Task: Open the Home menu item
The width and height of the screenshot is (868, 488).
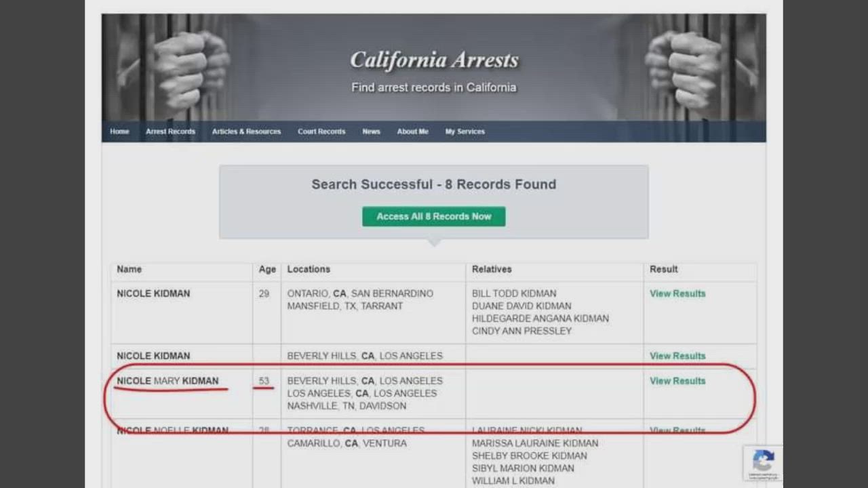Action: click(x=119, y=131)
